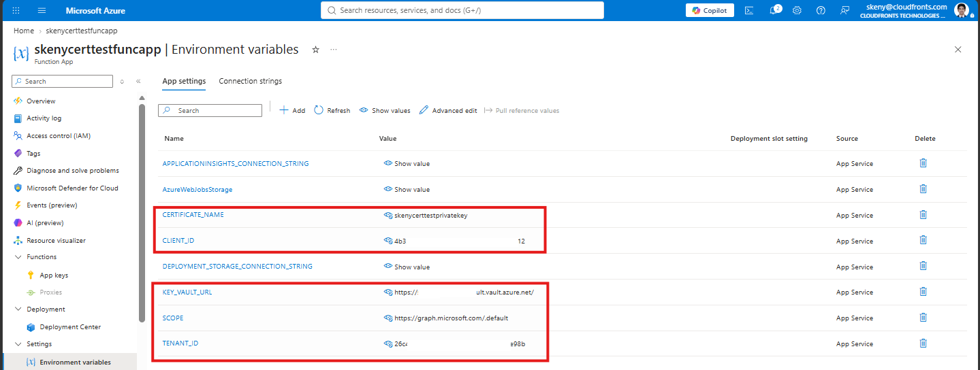The image size is (980, 370).
Task: Delete TENANT_ID with trash icon
Action: 923,343
